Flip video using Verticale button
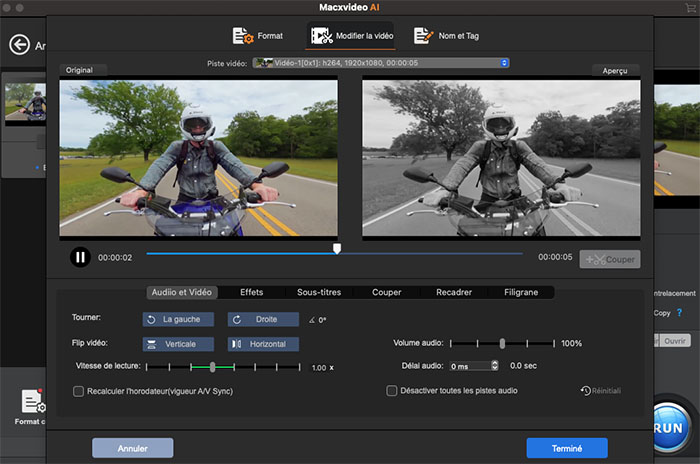This screenshot has height=464, width=700. [178, 344]
